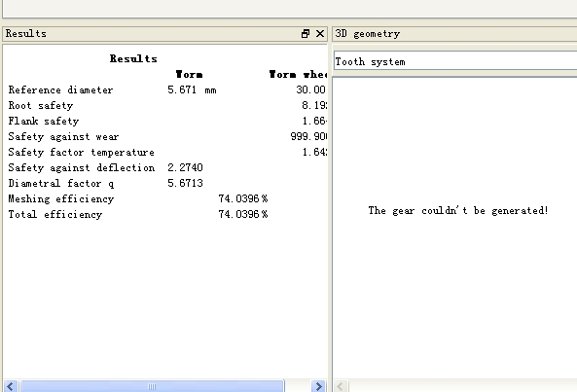Click the Root safety row label

click(41, 105)
